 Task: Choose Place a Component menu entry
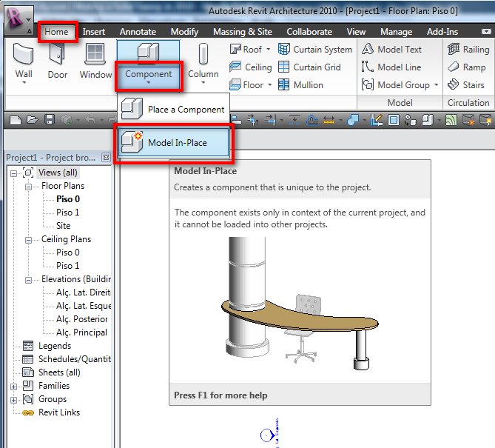[173, 110]
